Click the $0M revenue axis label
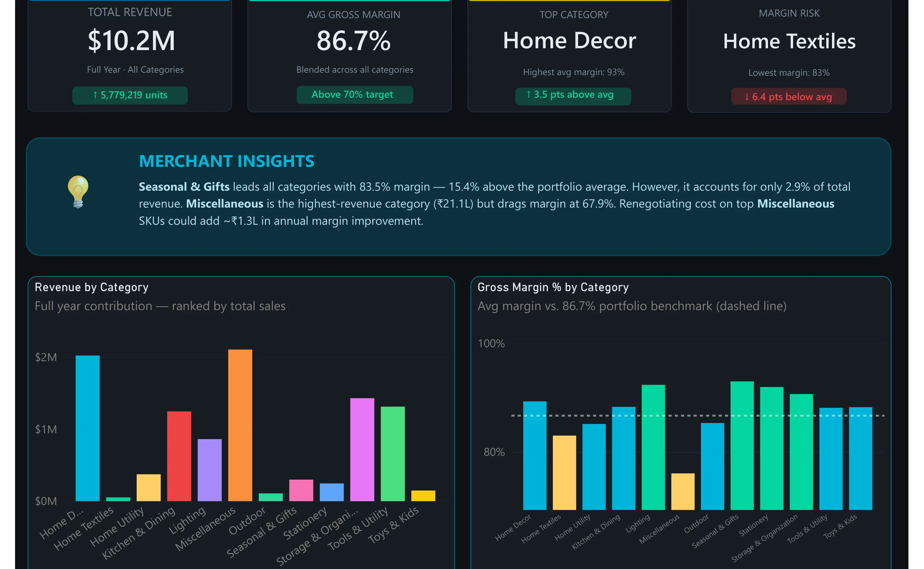The width and height of the screenshot is (924, 569). 46,501
